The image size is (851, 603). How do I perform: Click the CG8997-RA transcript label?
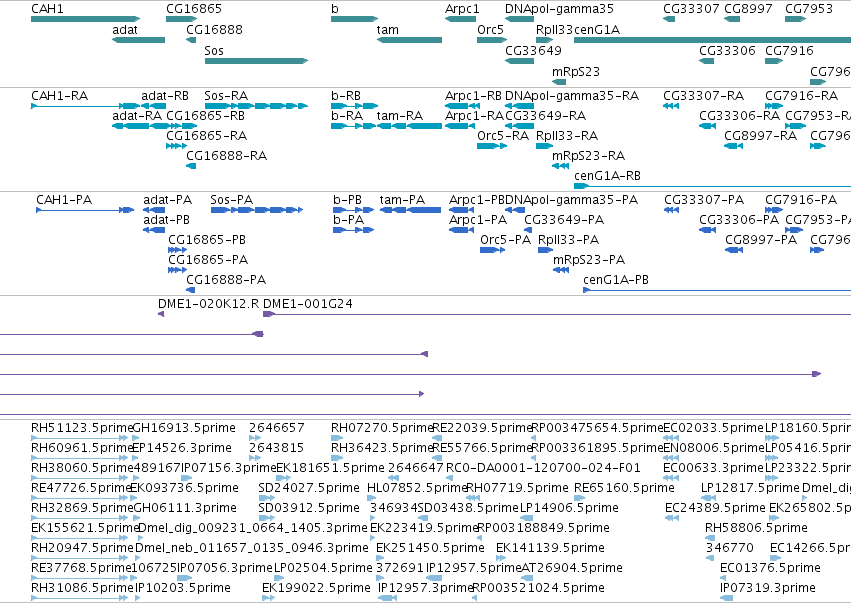[760, 136]
